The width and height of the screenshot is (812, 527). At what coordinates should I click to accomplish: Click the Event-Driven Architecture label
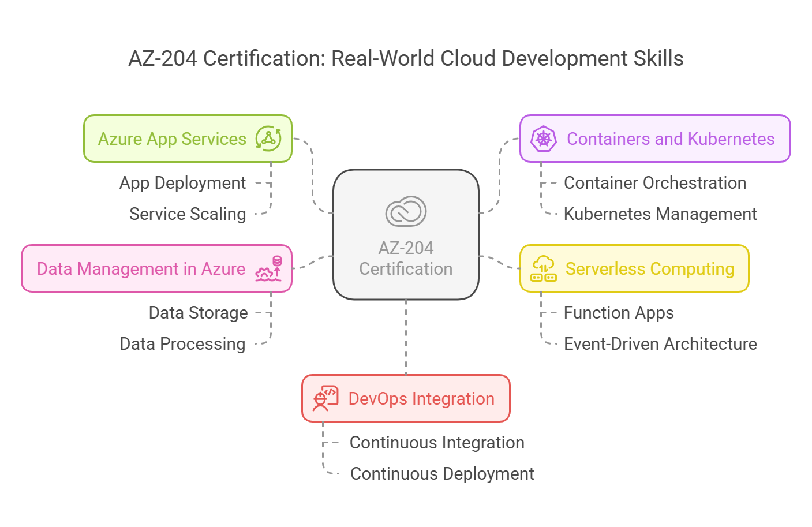[660, 344]
